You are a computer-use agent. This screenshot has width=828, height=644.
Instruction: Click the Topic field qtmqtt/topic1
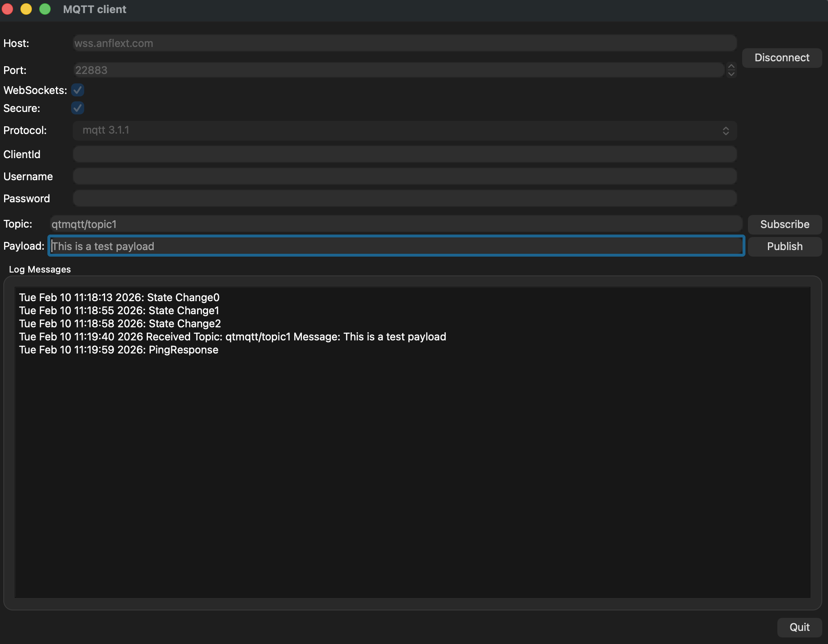396,224
